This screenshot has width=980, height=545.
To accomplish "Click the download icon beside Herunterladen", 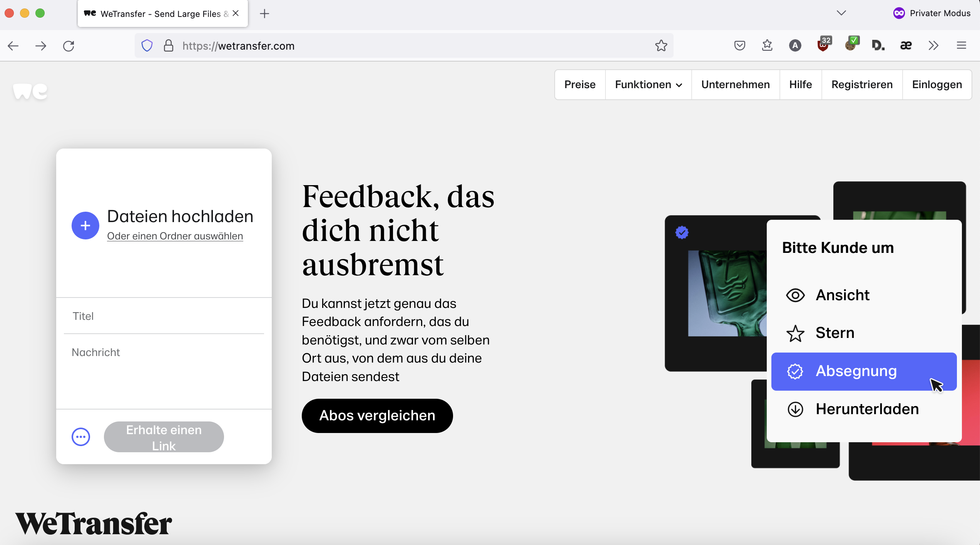I will pyautogui.click(x=795, y=409).
